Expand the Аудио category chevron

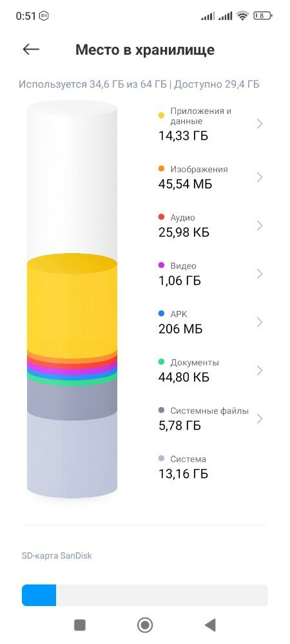click(x=260, y=225)
